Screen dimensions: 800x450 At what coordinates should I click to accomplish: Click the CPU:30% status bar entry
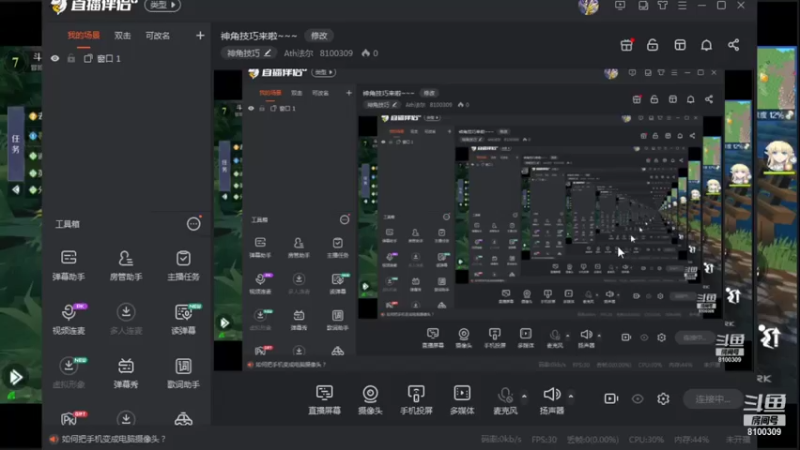pos(646,439)
